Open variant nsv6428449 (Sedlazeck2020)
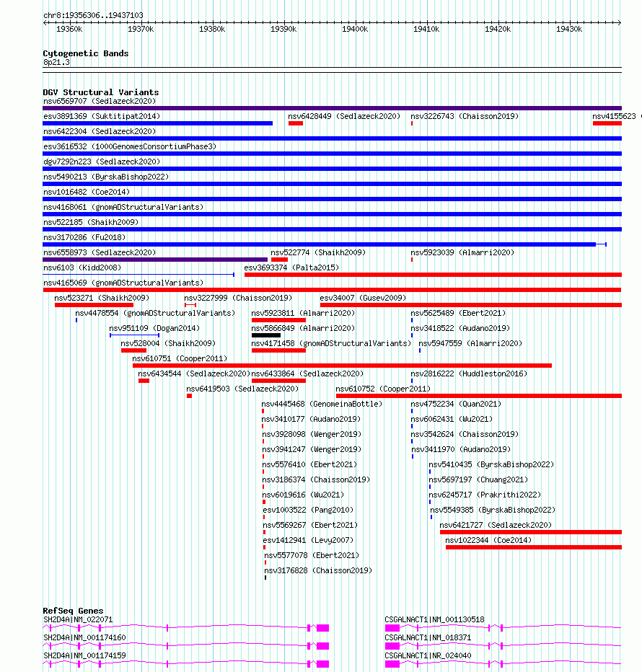Screen dimensions: 642x672 click(x=344, y=116)
